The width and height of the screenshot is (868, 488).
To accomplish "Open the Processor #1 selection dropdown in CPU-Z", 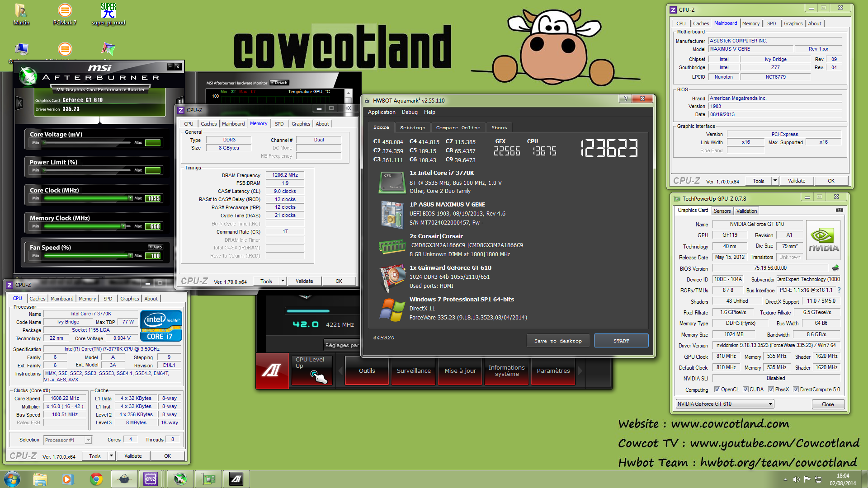I will [68, 440].
